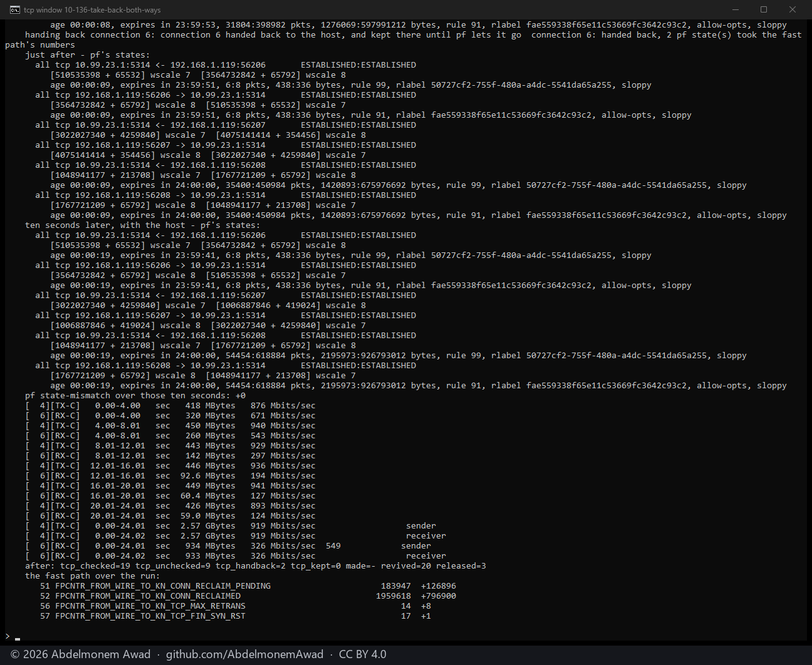Click the FPCNTR_FROM_WIRE_TO_KN_TCP_MAX_RETRANS counter name
The width and height of the screenshot is (812, 665).
point(150,606)
